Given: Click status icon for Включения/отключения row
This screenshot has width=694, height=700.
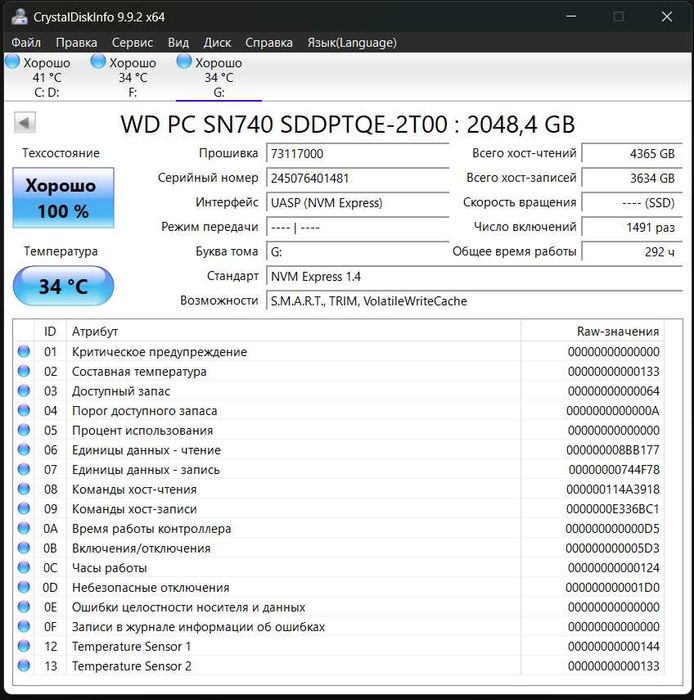Looking at the screenshot, I should [x=24, y=548].
